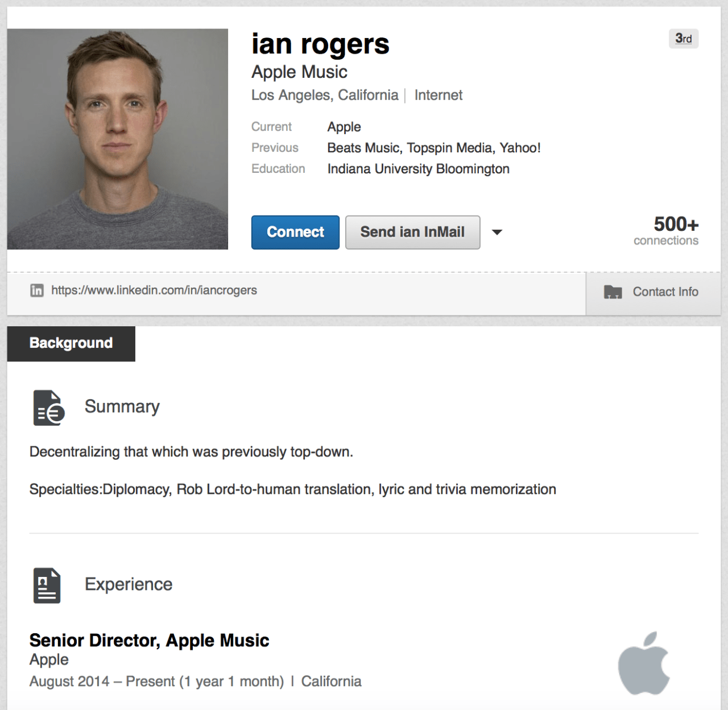
Task: Click the Senior Director, Apple Music title
Action: [x=149, y=640]
